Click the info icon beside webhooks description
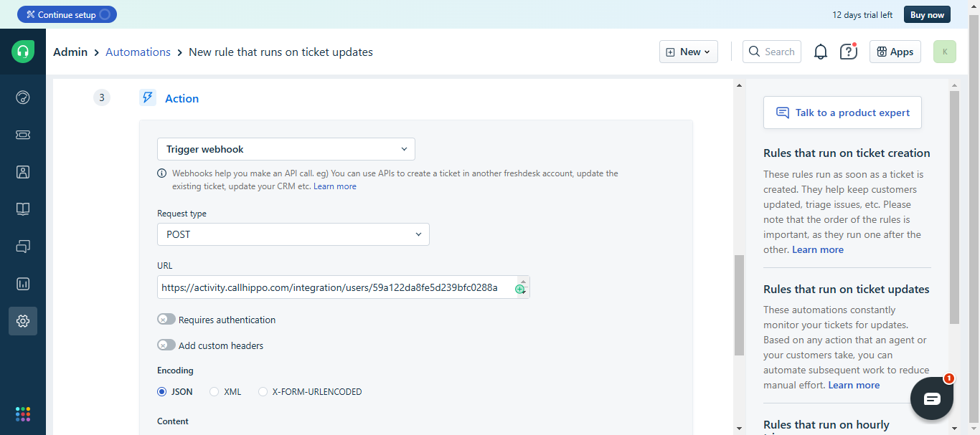The width and height of the screenshot is (980, 435). click(161, 173)
